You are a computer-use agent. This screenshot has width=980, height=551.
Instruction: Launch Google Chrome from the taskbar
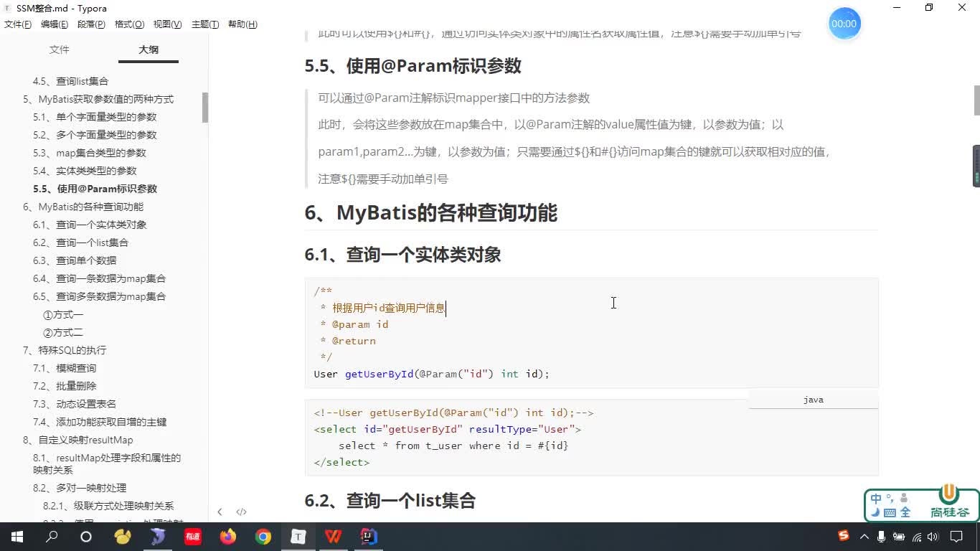tap(263, 537)
